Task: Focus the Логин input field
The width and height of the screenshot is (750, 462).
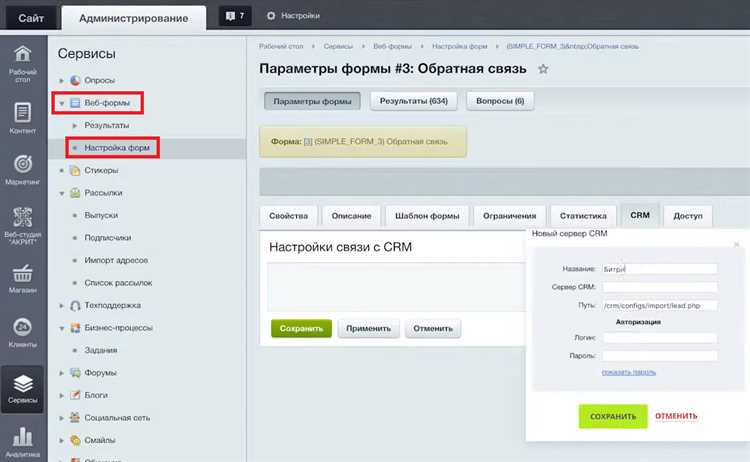Action: [660, 338]
